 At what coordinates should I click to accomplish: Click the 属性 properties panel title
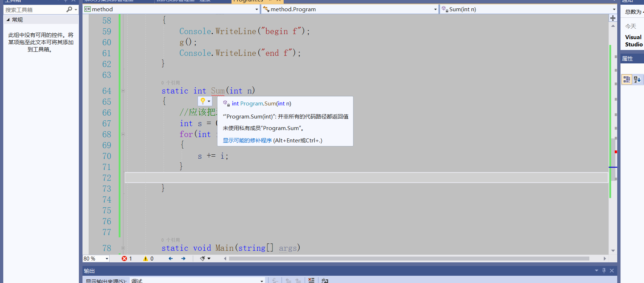[627, 59]
